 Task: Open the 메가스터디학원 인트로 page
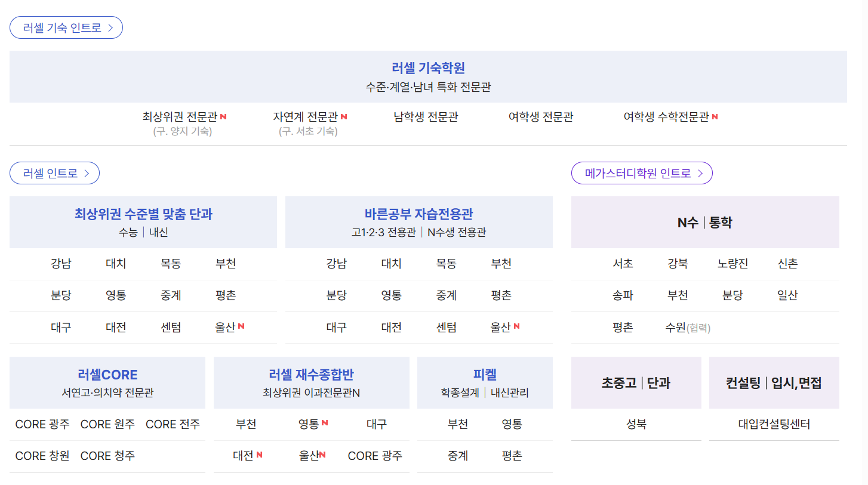637,173
